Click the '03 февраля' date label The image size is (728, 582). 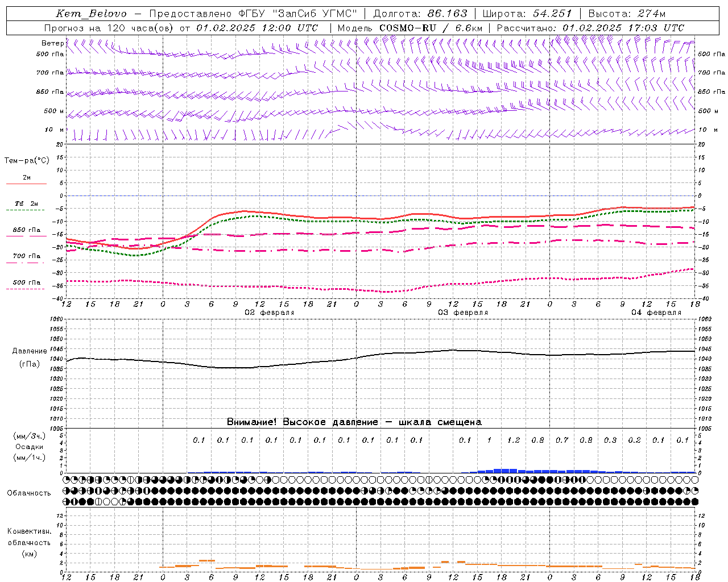coord(463,313)
